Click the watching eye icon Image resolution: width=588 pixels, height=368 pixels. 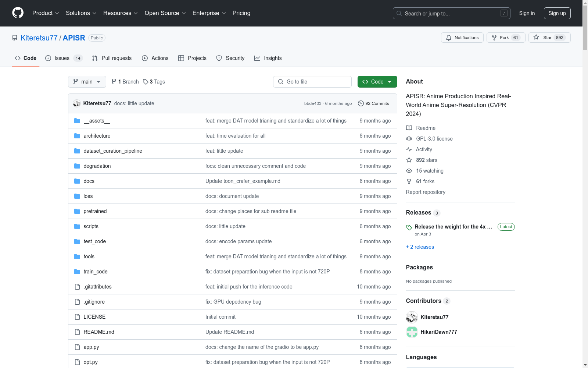409,171
